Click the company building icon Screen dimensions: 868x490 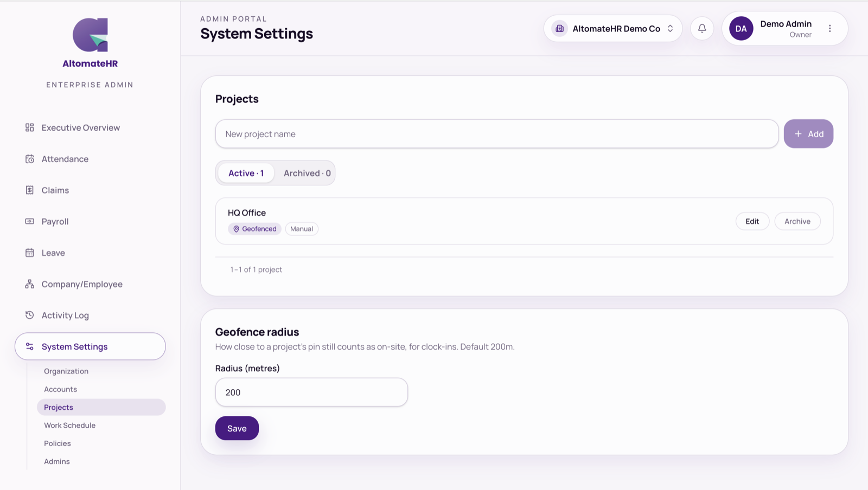click(560, 28)
